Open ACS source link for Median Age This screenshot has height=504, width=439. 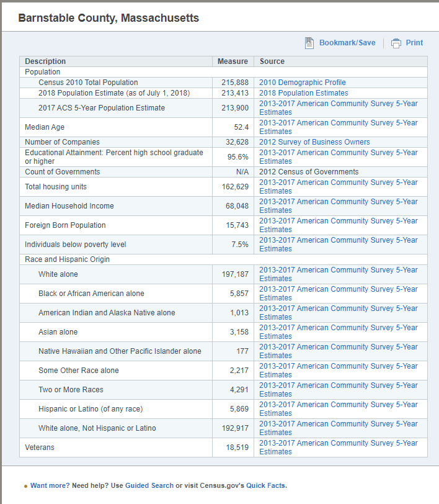(x=339, y=127)
